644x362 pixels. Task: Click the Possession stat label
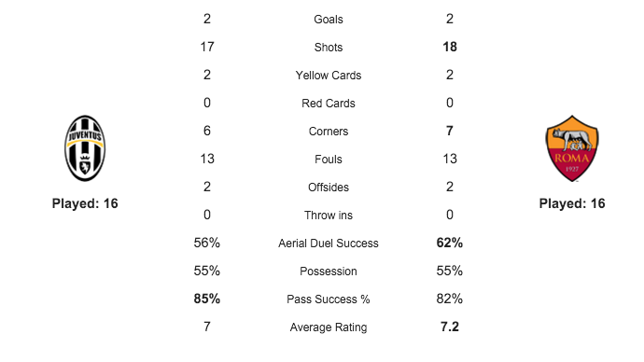pyautogui.click(x=329, y=271)
